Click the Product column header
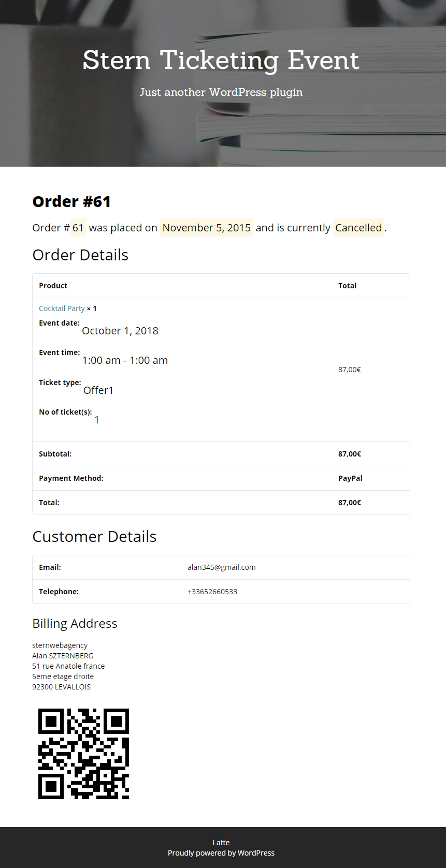 53,286
